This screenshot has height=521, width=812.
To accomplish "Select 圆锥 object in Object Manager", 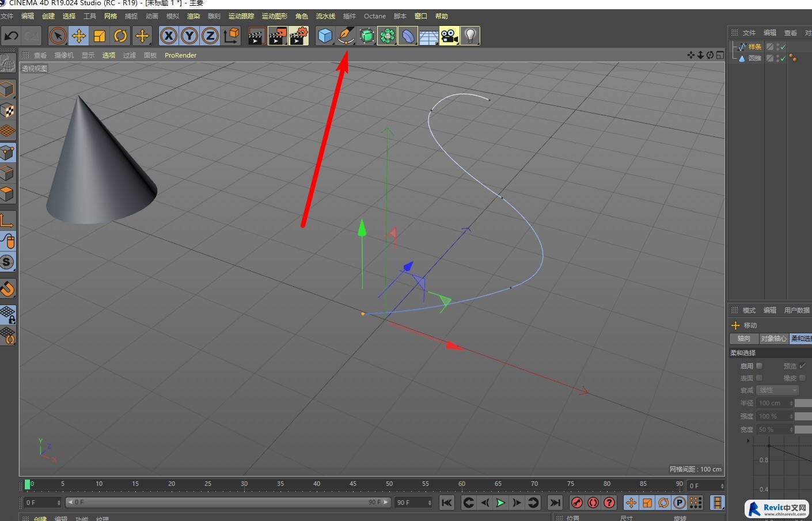I will pos(755,58).
